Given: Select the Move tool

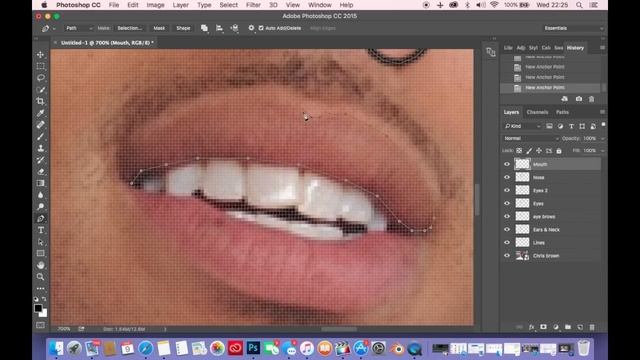Looking at the screenshot, I should 40,55.
